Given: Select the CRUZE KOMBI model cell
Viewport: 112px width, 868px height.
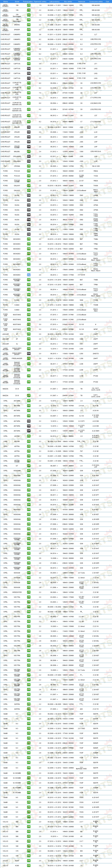Looking at the screenshot, I should [x=17, y=147].
